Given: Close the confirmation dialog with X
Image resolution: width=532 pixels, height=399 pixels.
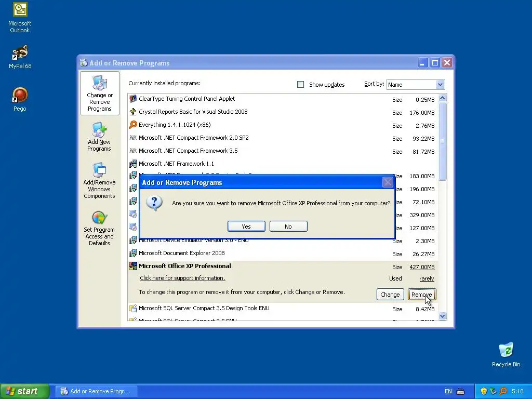Looking at the screenshot, I should 388,182.
